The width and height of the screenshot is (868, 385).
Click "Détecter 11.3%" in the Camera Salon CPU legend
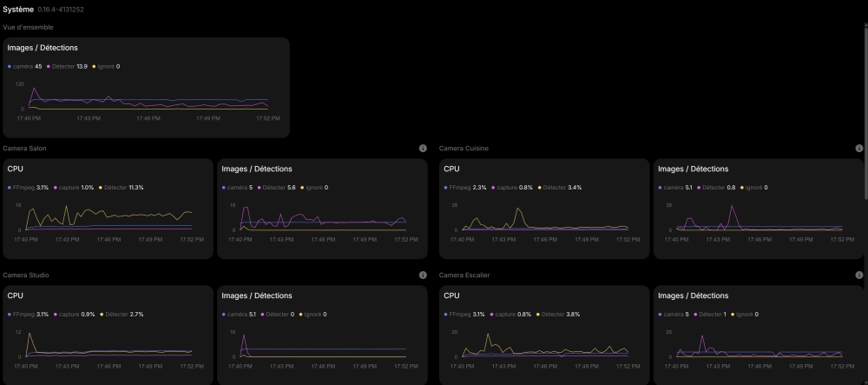click(122, 188)
